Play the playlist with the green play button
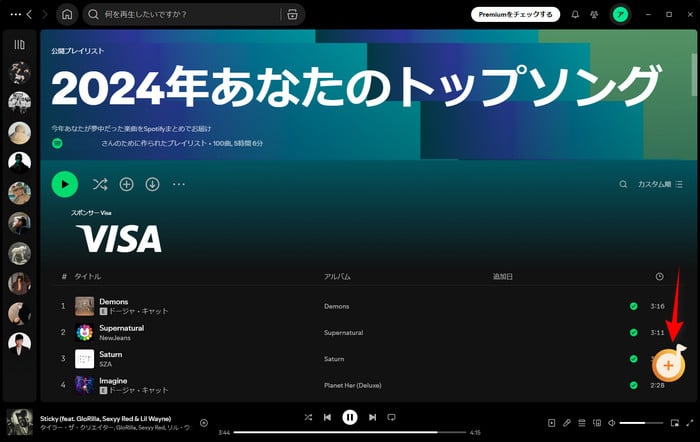Image resolution: width=700 pixels, height=442 pixels. click(65, 184)
